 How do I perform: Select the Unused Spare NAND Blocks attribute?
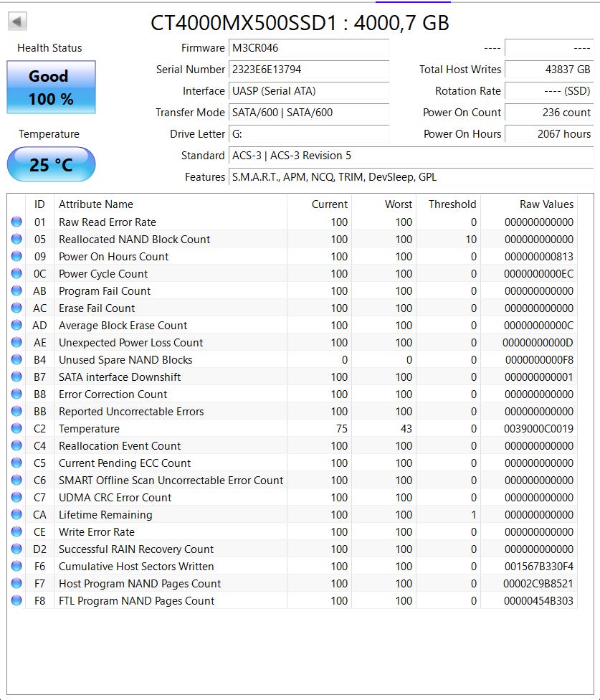[125, 360]
